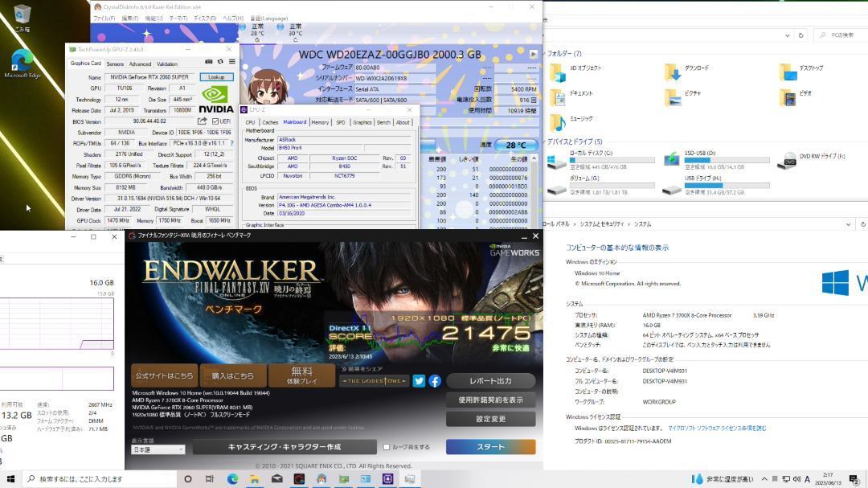Screen dimensions: 868x488
Task: Click the Bus Interface question mark in GPU-Z
Action: pos(231,143)
